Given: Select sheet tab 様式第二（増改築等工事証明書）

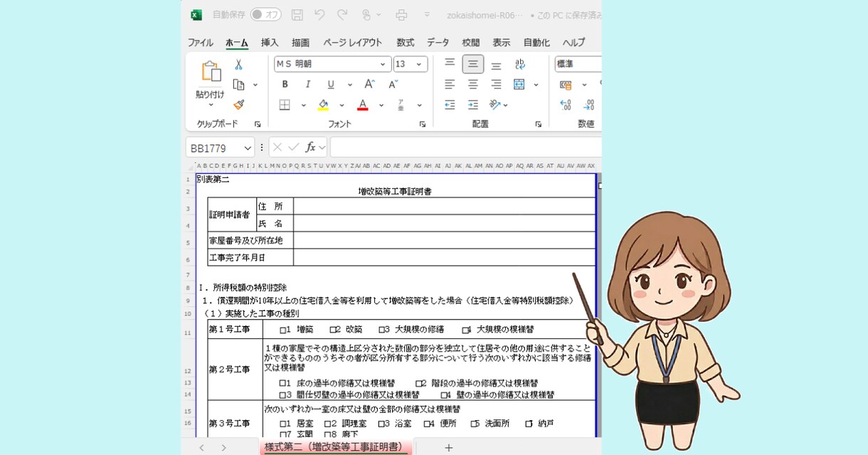Looking at the screenshot, I should click(x=335, y=447).
